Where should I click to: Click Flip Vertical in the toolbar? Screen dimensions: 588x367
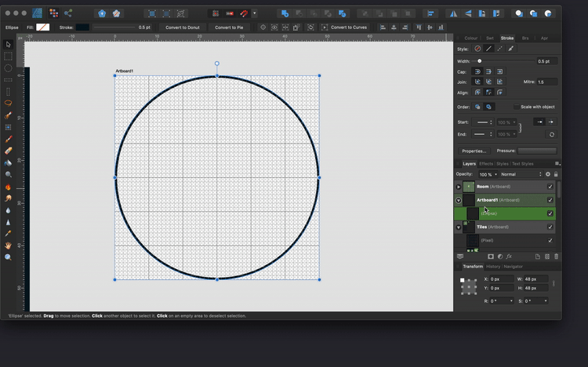[467, 13]
